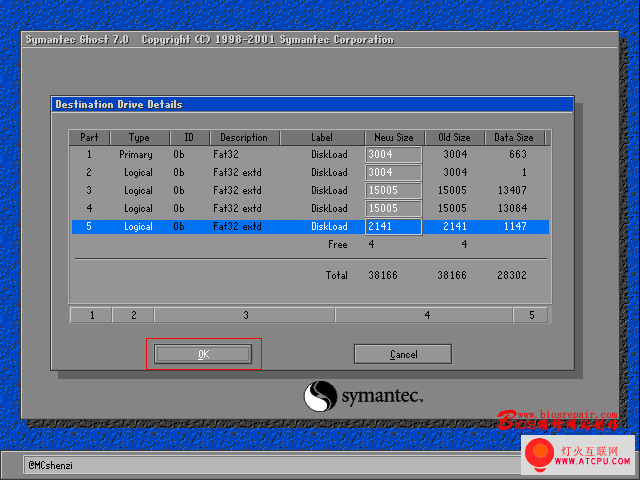Viewport: 640px width, 480px height.
Task: Click the ID column header
Action: point(189,138)
